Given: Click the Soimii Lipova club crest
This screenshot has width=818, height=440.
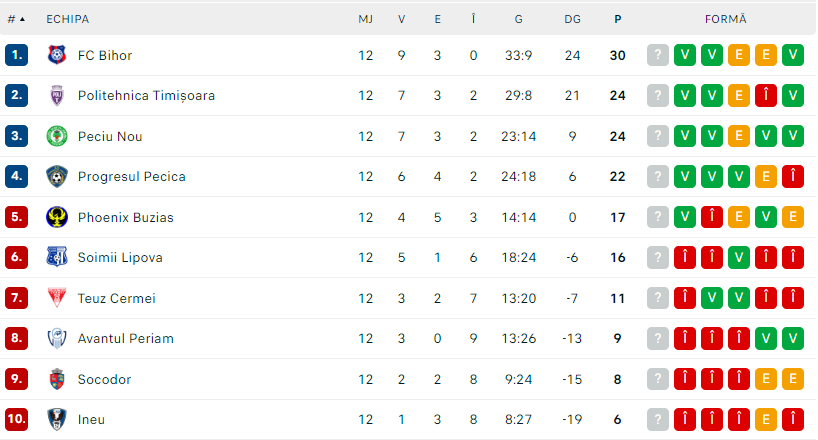Looking at the screenshot, I should 56,258.
